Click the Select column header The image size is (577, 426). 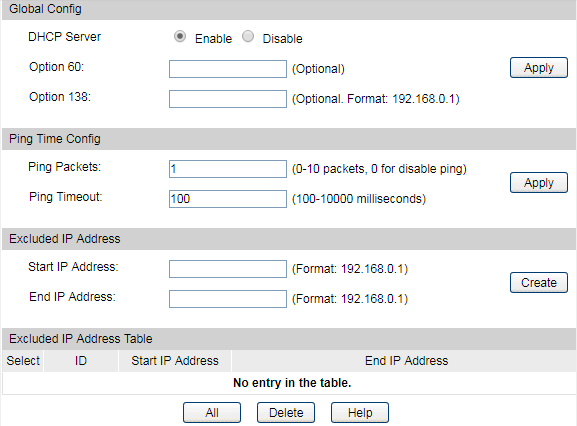pyautogui.click(x=23, y=361)
